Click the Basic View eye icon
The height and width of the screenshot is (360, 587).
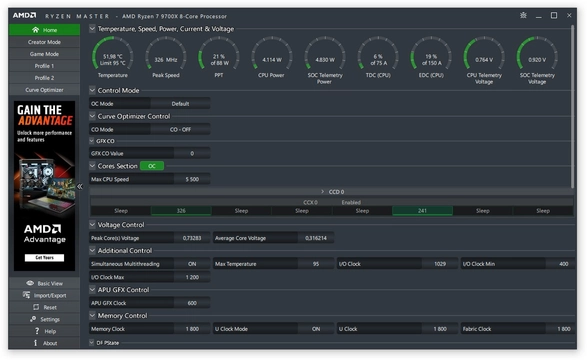point(30,283)
